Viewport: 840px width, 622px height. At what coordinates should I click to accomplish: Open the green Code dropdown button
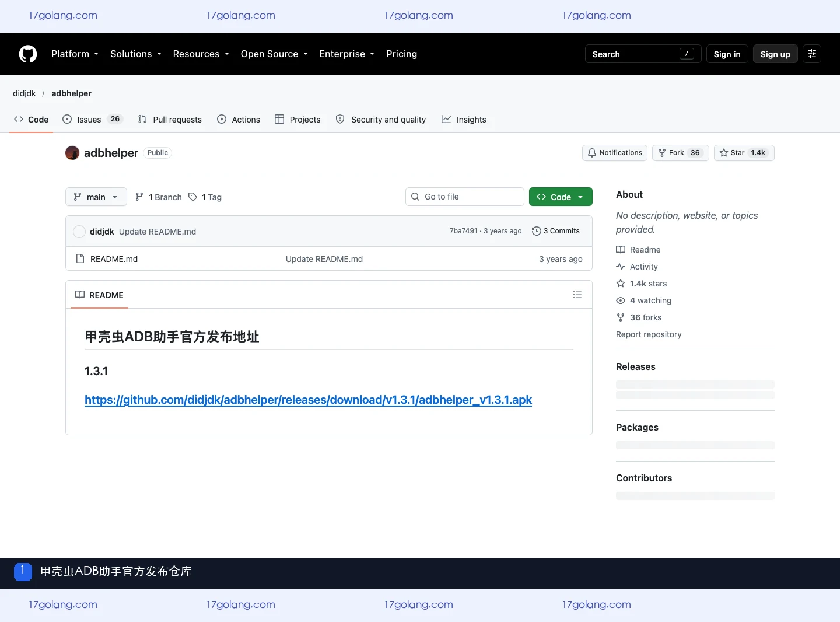tap(561, 197)
